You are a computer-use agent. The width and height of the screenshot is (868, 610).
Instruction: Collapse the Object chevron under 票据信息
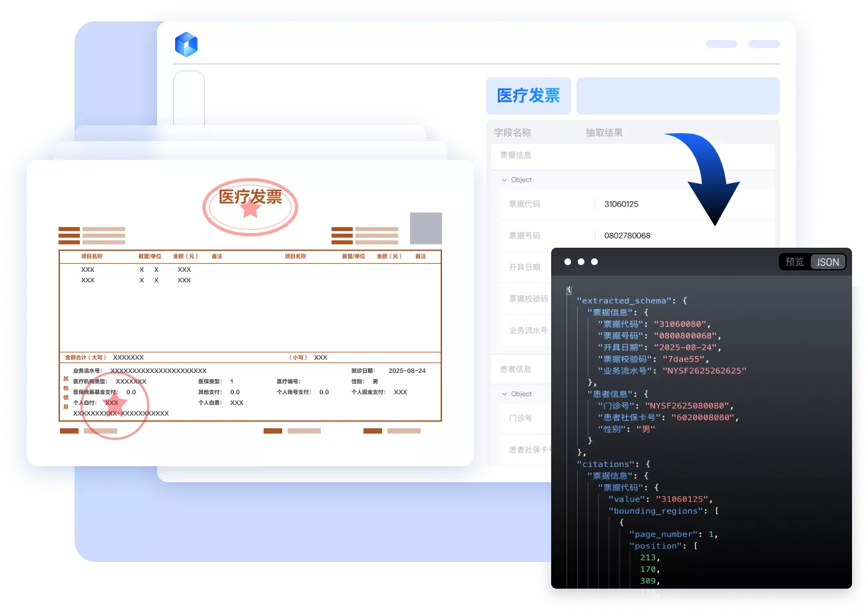click(504, 180)
